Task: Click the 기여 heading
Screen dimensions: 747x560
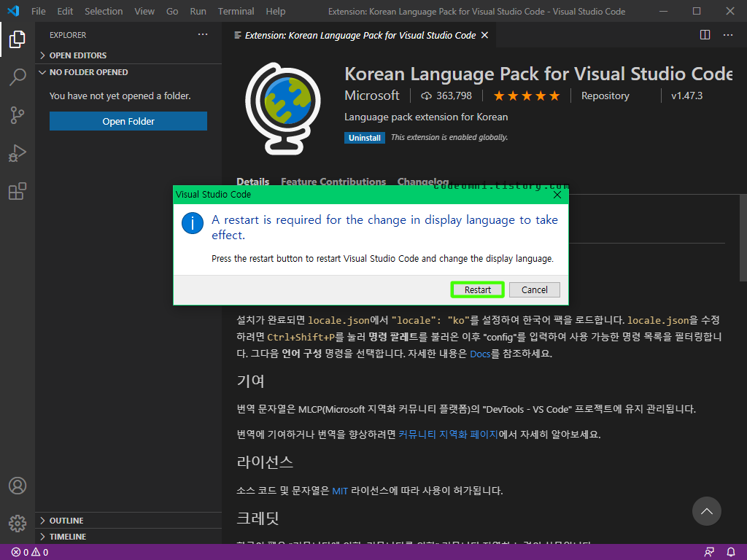Action: 250,381
